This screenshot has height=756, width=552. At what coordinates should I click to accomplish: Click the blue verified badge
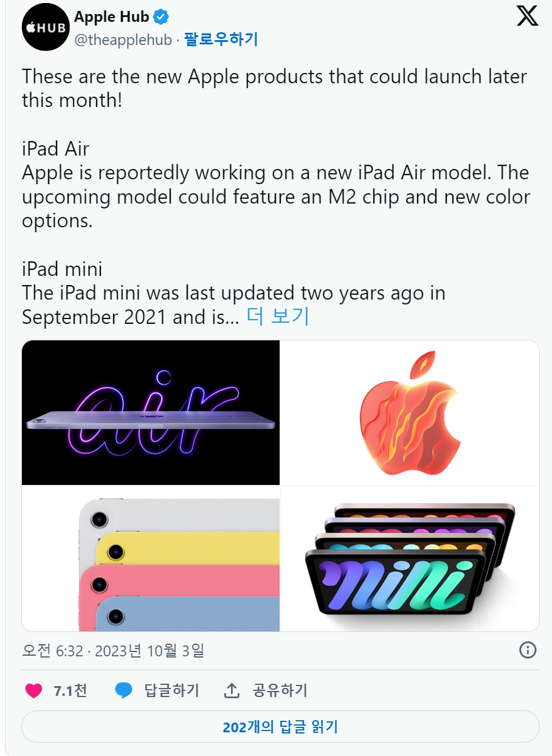click(161, 16)
